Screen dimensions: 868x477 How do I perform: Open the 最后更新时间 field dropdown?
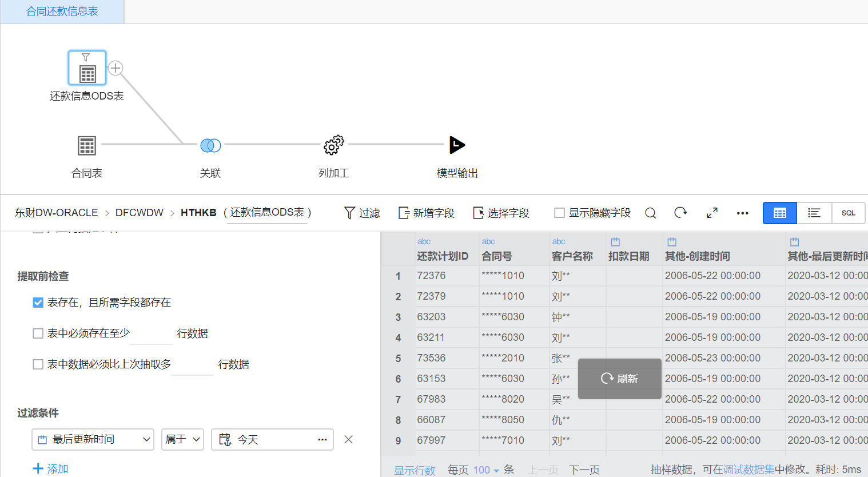click(x=92, y=439)
